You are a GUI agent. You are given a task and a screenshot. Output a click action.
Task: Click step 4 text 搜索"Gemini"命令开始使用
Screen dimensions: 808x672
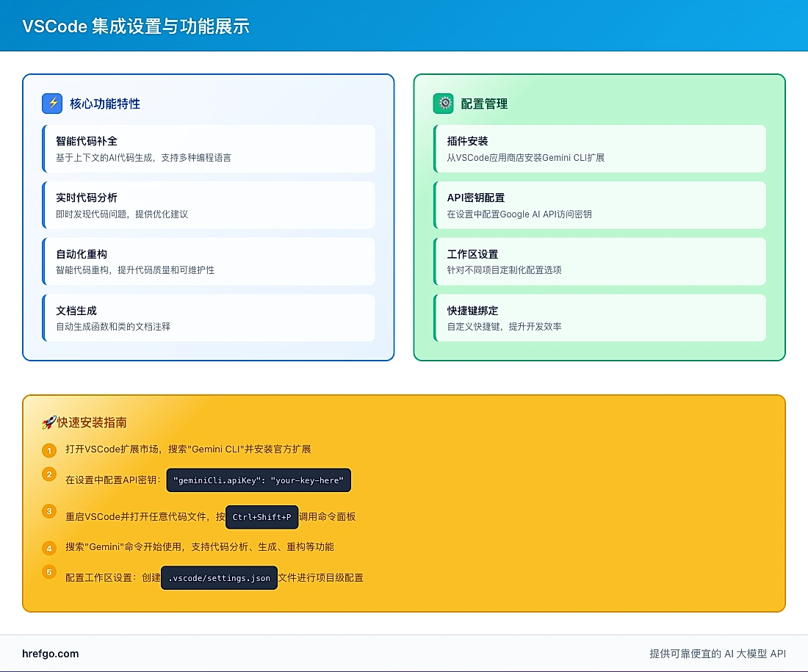(x=123, y=546)
